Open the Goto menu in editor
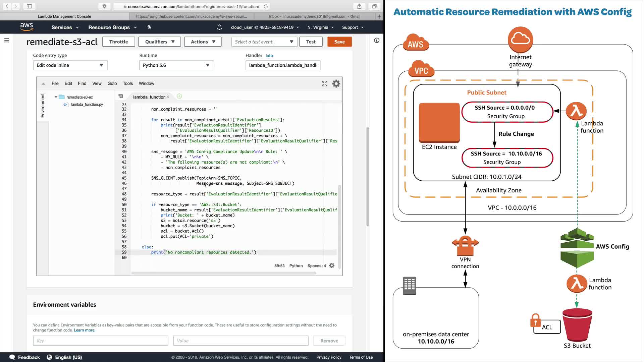This screenshot has width=644, height=362. tap(112, 83)
